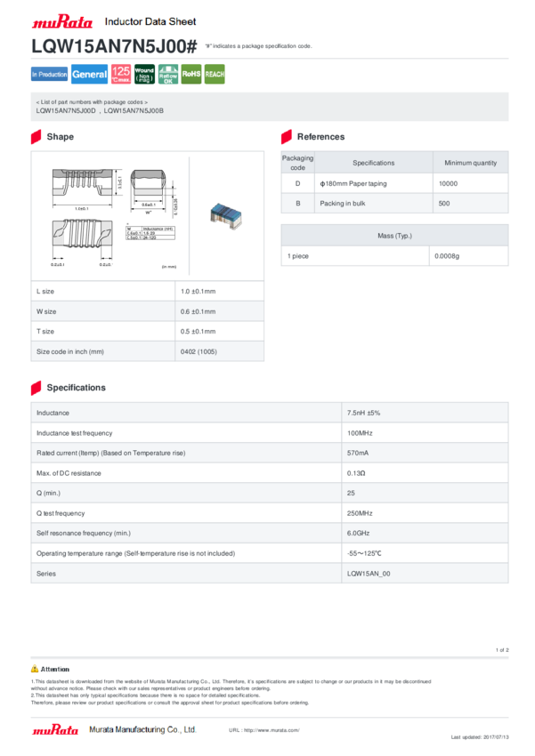Open the http://www.murata.com/ URL

tap(272, 730)
